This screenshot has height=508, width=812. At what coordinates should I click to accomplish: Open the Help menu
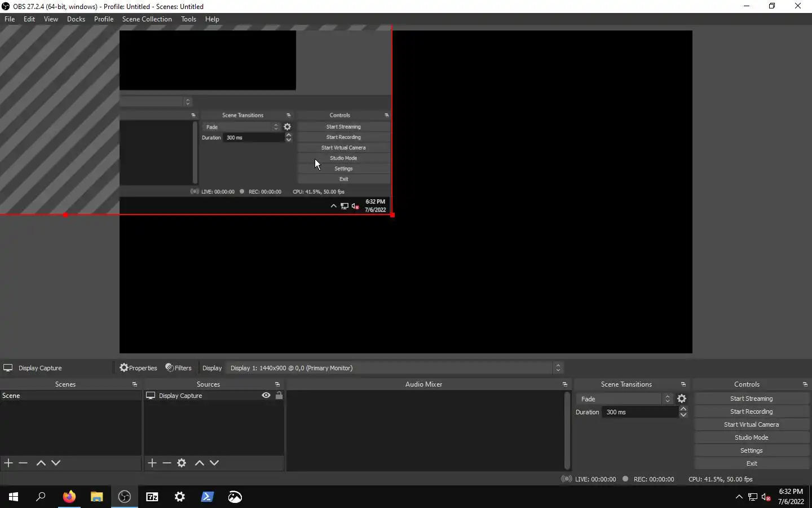[x=212, y=19]
